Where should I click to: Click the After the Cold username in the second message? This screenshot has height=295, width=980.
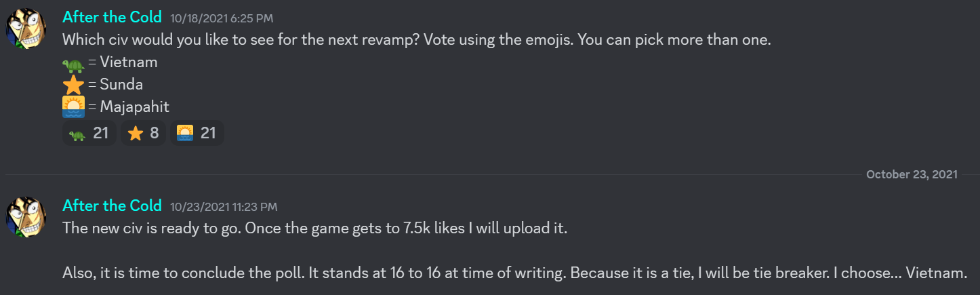click(112, 205)
